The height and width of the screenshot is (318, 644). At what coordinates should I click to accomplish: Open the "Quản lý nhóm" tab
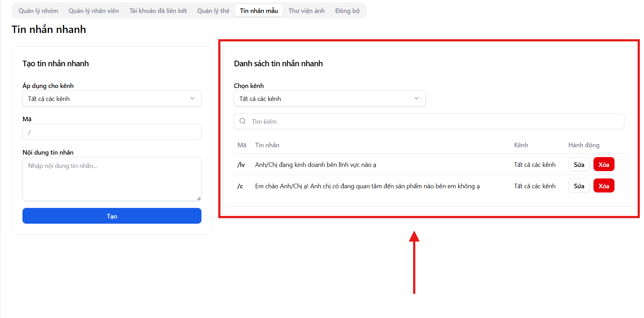(x=38, y=11)
